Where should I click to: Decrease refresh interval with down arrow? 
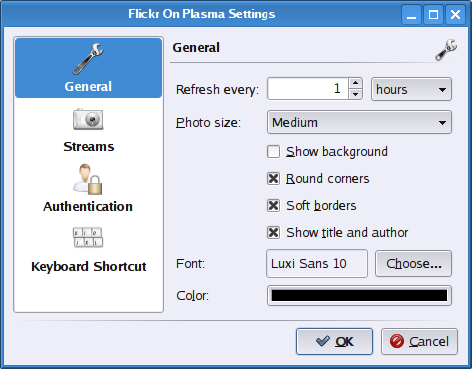pos(356,94)
